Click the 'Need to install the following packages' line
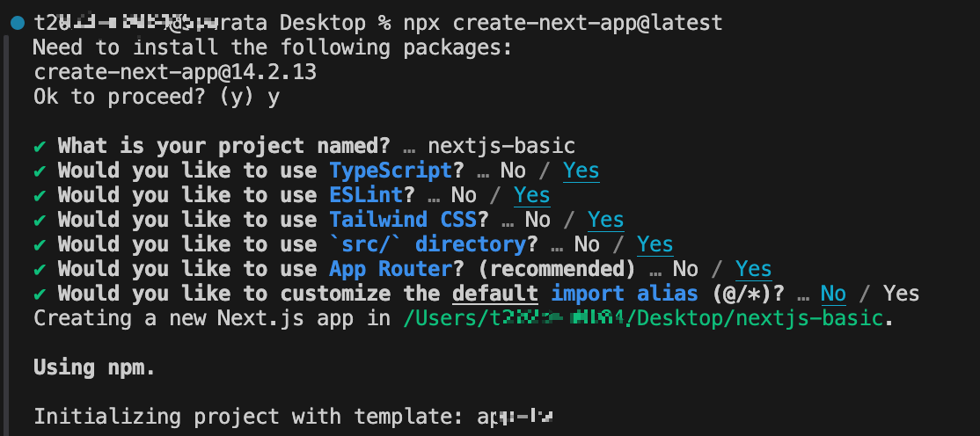 click(x=273, y=47)
